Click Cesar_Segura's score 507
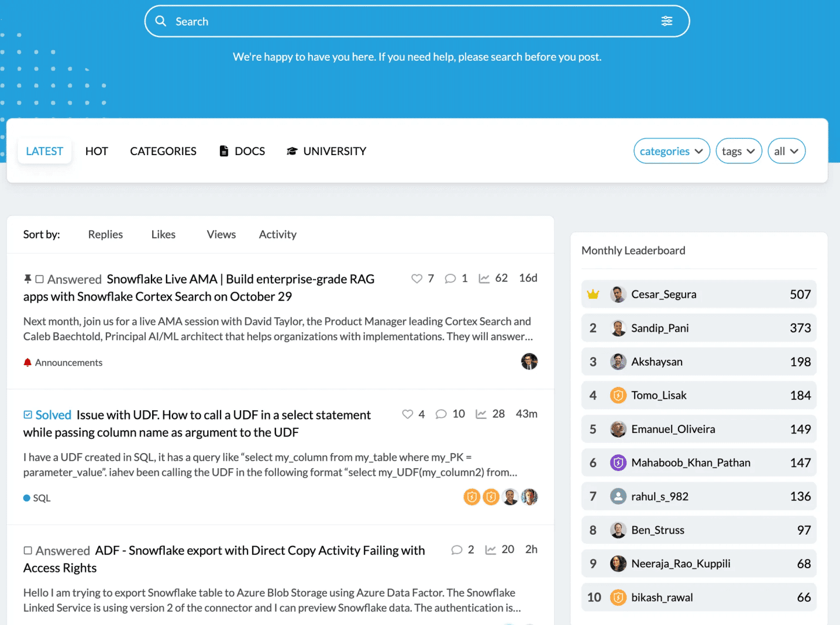The height and width of the screenshot is (625, 840). pos(801,294)
